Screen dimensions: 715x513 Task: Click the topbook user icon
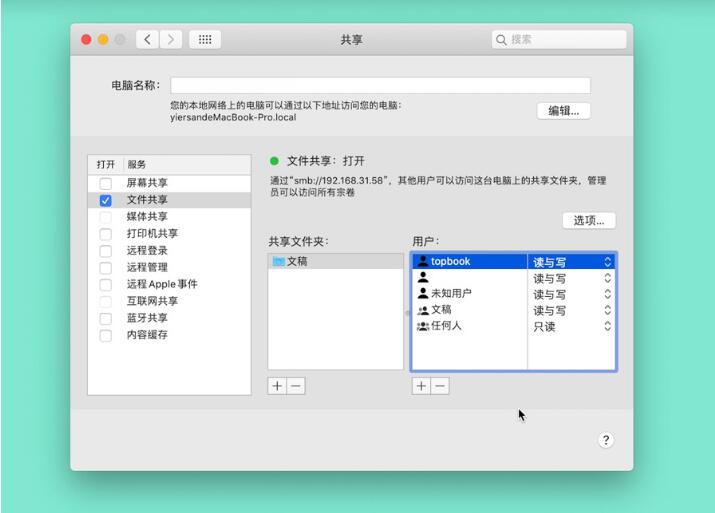pos(423,261)
